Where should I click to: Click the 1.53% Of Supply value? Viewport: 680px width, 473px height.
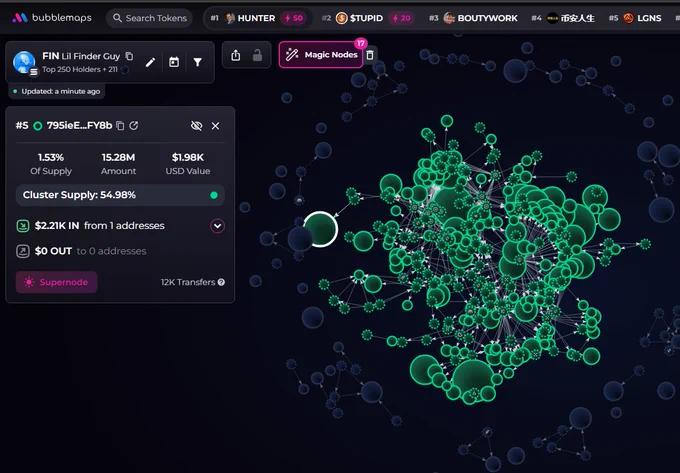[x=51, y=157]
